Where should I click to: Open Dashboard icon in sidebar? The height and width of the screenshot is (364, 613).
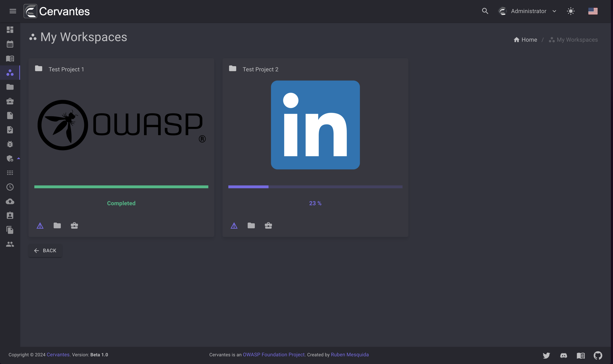coord(10,30)
